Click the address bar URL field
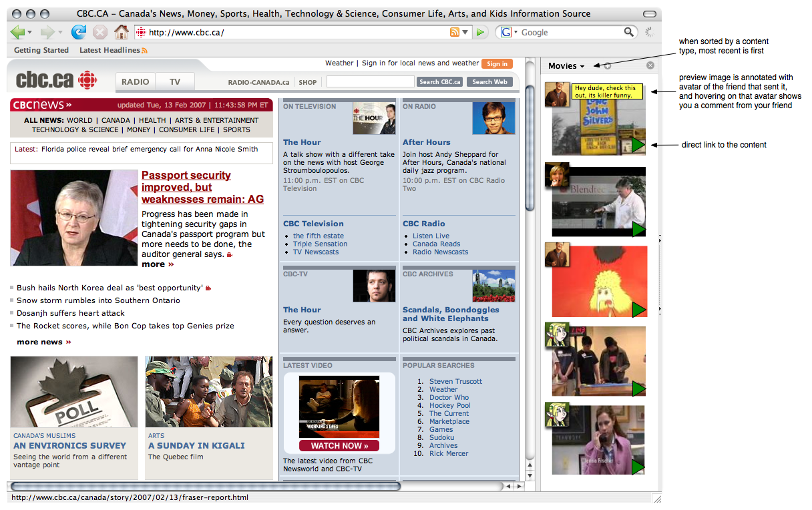The height and width of the screenshot is (510, 812). coord(297,32)
